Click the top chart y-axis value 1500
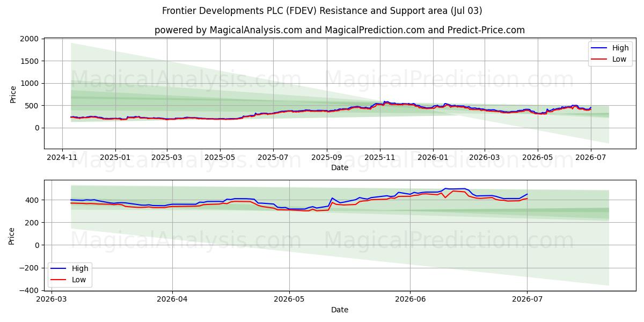Image resolution: width=644 pixels, height=322 pixels. pyautogui.click(x=29, y=61)
